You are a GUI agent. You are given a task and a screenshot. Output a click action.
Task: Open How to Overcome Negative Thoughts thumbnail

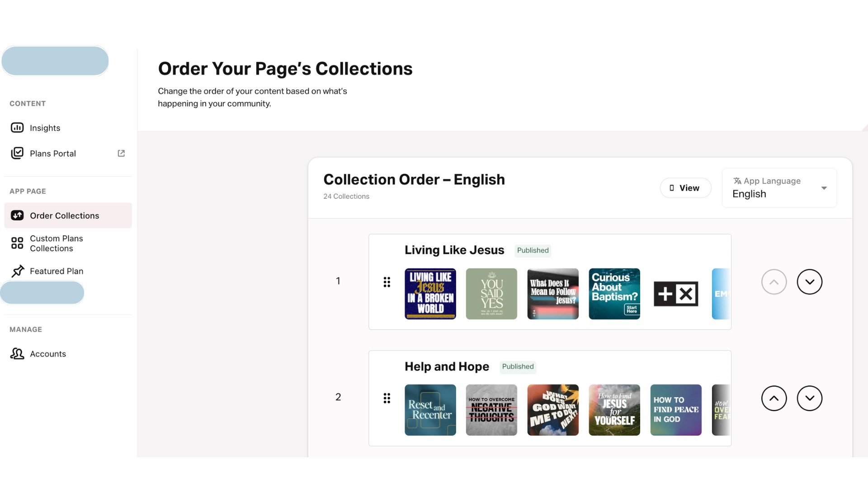[491, 410]
